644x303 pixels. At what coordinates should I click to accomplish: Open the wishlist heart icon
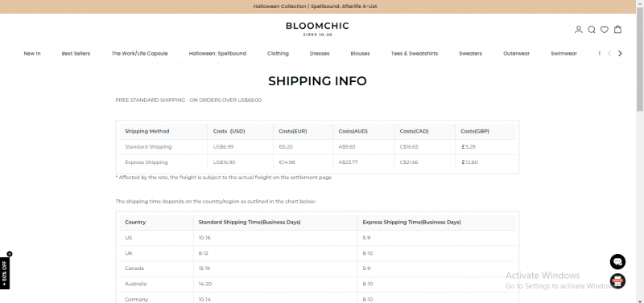(x=605, y=30)
